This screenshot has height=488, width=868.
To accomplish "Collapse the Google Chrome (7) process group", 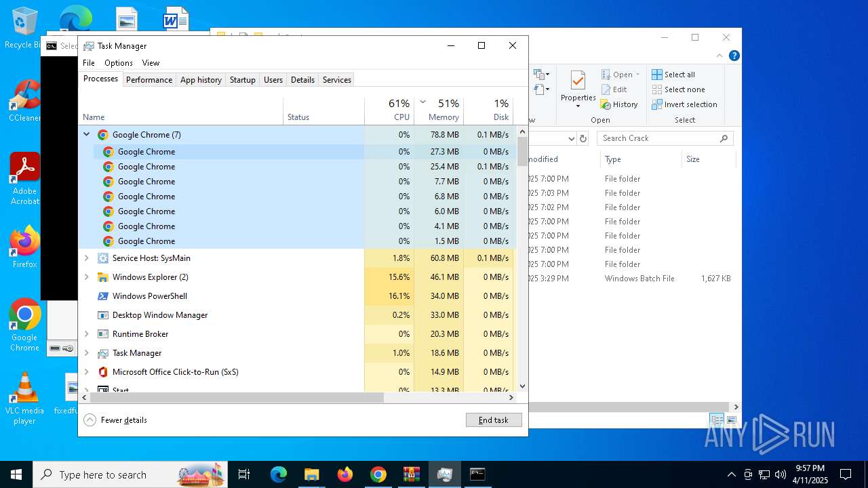I will [86, 134].
